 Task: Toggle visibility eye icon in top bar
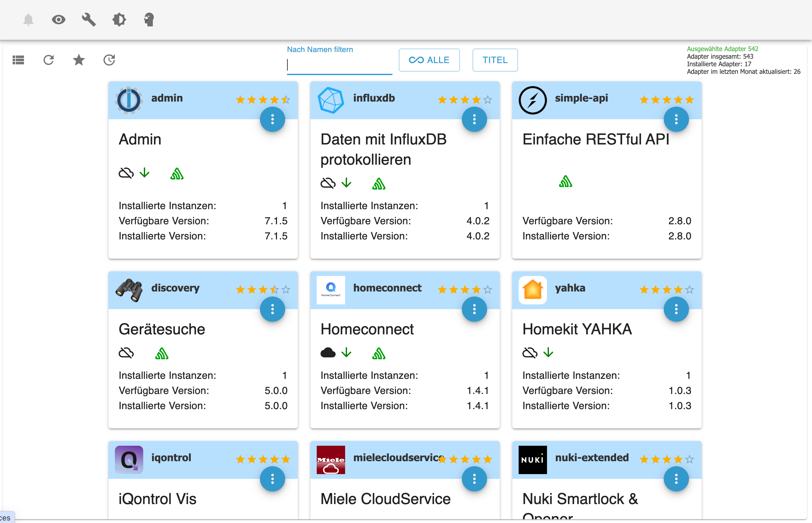58,20
